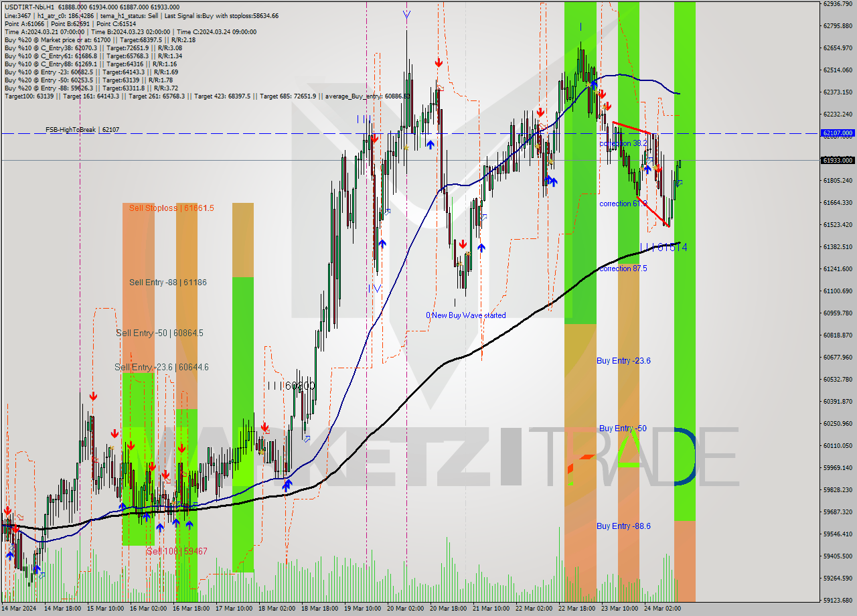This screenshot has width=857, height=616.
Task: Click the 62936.790 price axis label
Action: pos(837,3)
